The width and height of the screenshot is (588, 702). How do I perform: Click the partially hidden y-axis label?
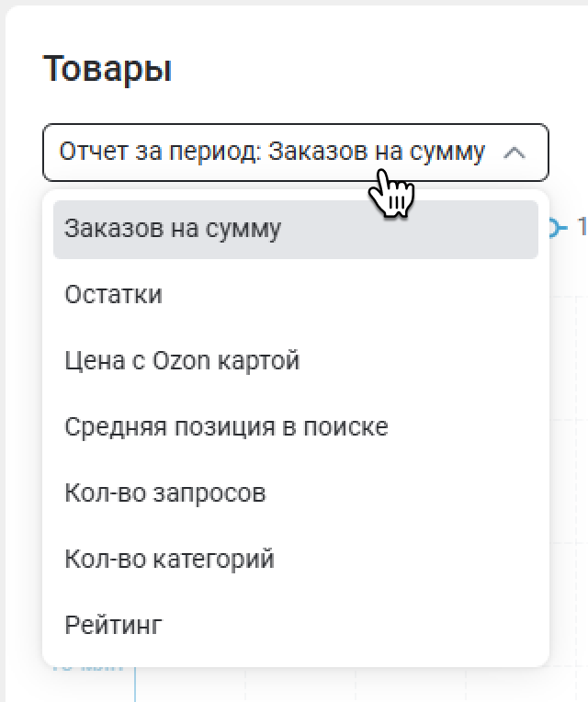pyautogui.click(x=88, y=669)
